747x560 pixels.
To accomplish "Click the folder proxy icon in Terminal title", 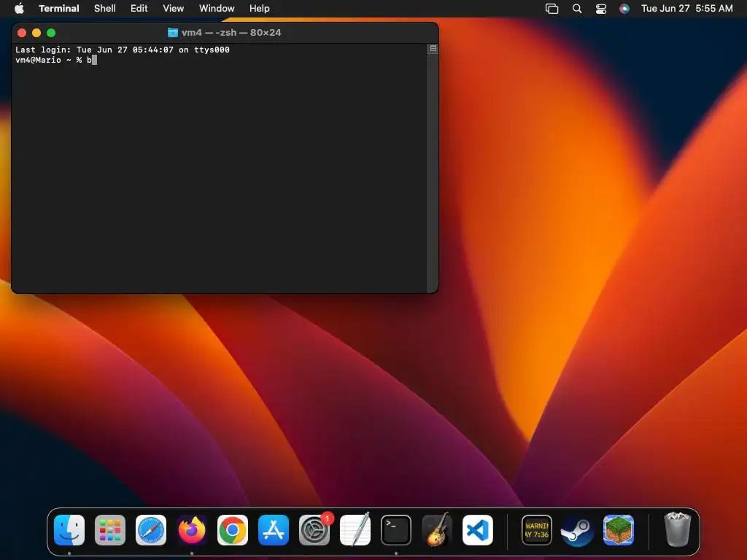I will (173, 32).
